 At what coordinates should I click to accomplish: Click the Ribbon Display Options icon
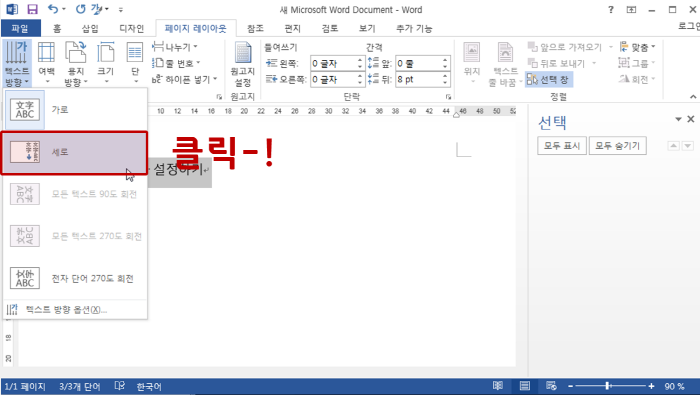(x=631, y=9)
